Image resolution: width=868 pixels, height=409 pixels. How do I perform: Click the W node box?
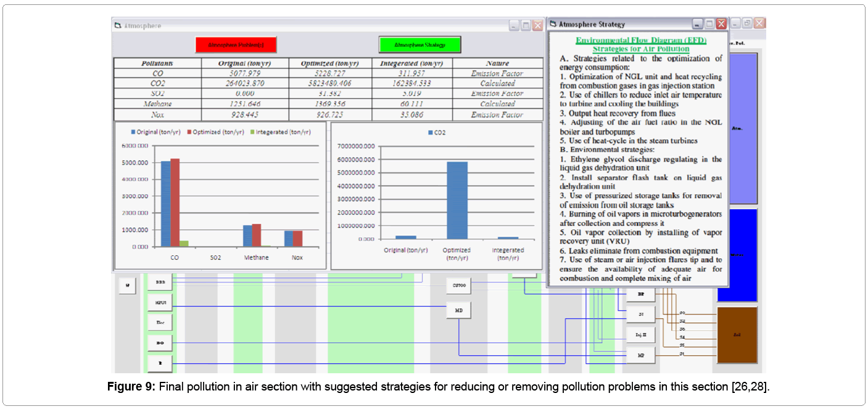coord(127,285)
